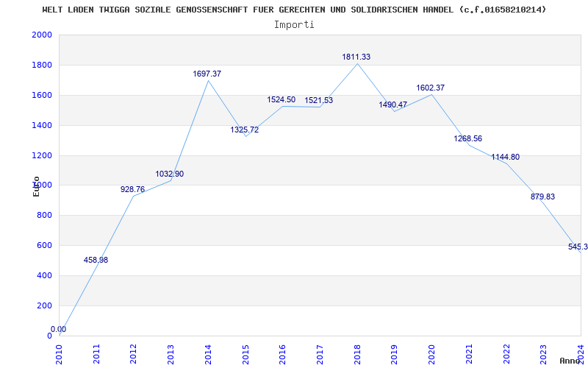Click the 2018 year on x-axis
The image size is (588, 368).
(357, 353)
